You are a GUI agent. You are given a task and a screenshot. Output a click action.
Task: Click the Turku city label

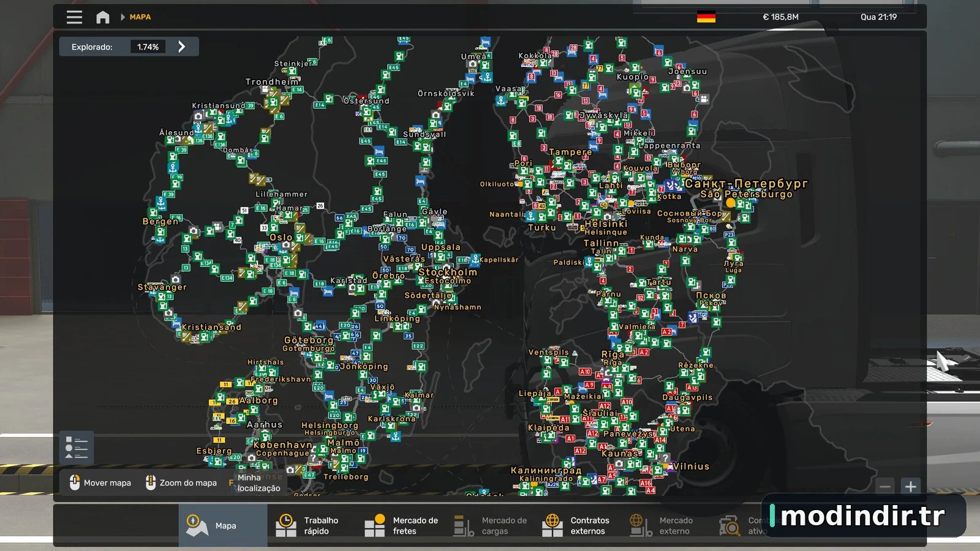(x=542, y=227)
